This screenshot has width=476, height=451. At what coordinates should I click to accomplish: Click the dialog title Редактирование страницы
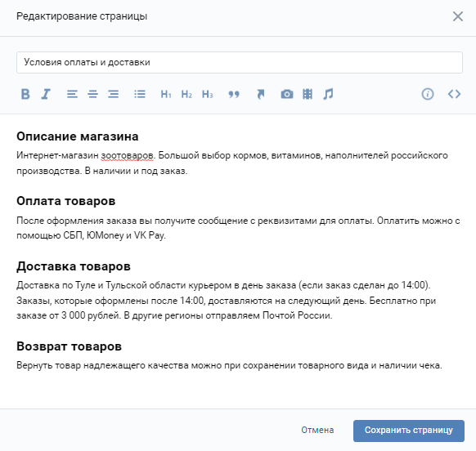(x=82, y=16)
